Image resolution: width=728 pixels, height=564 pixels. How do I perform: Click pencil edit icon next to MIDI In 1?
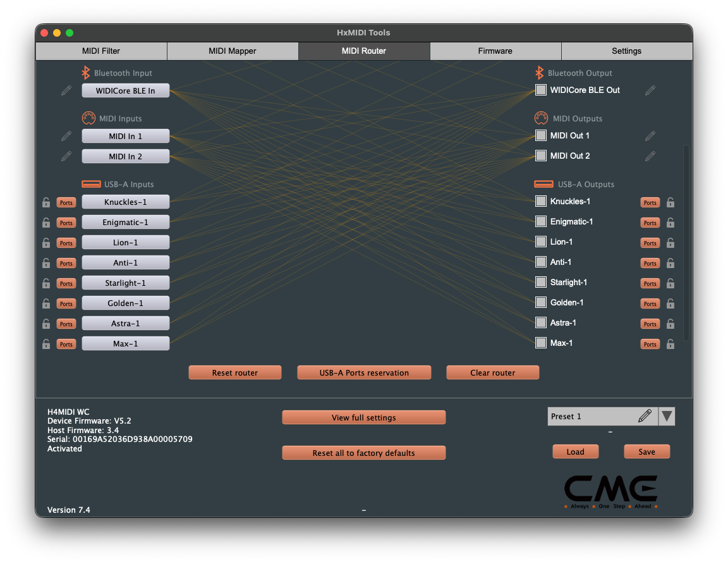point(66,136)
